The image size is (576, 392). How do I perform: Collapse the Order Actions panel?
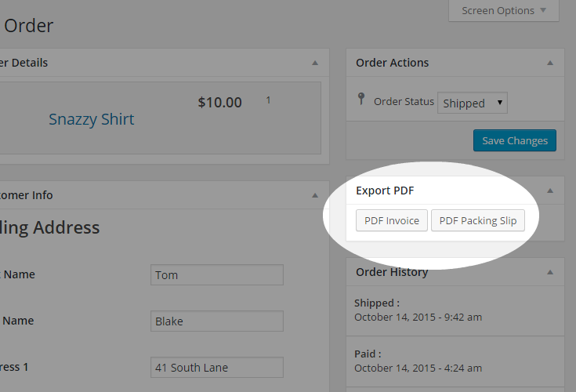[550, 63]
